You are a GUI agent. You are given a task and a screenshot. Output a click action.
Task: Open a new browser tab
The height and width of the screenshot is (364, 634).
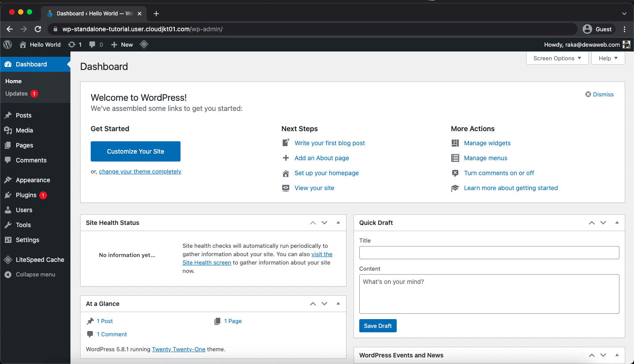tap(156, 14)
